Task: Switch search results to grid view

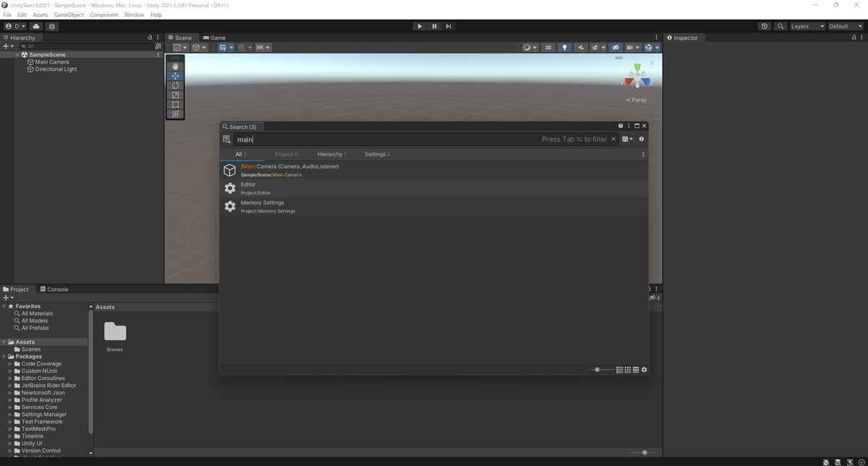Action: click(x=627, y=370)
